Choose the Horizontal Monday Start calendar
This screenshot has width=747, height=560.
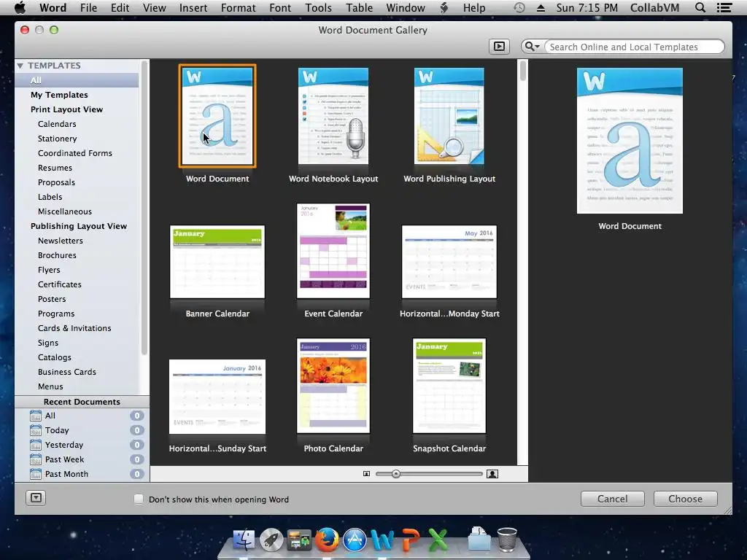(449, 262)
